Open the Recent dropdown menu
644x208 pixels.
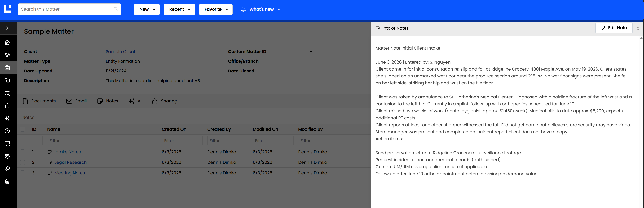point(179,9)
